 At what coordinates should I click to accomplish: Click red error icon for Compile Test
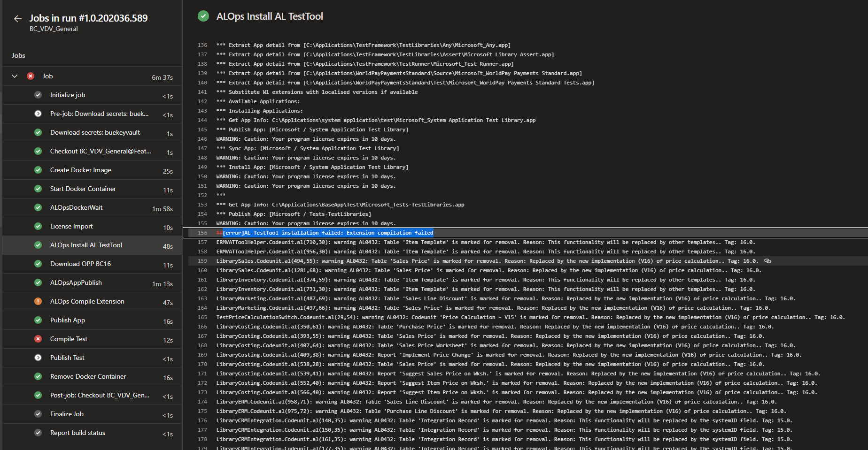click(38, 339)
